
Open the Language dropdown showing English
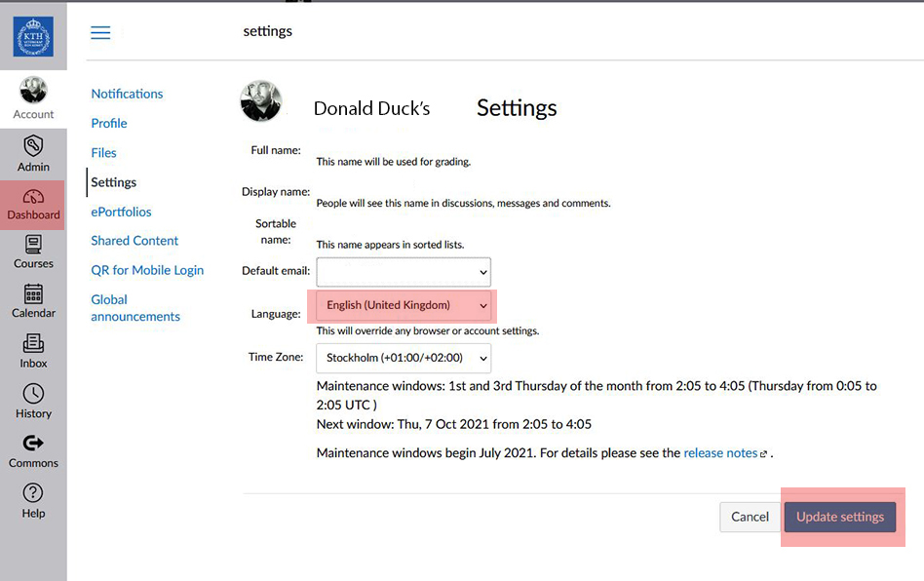(x=404, y=306)
